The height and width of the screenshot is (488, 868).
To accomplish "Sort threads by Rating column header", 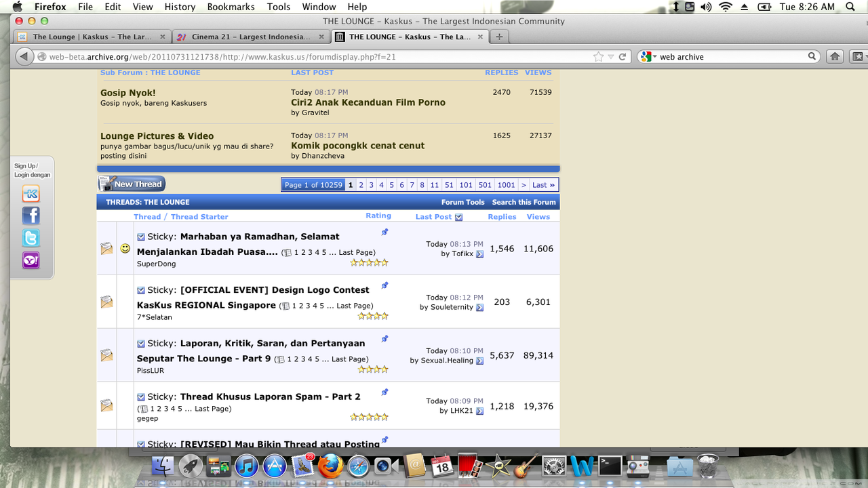I will click(x=378, y=216).
